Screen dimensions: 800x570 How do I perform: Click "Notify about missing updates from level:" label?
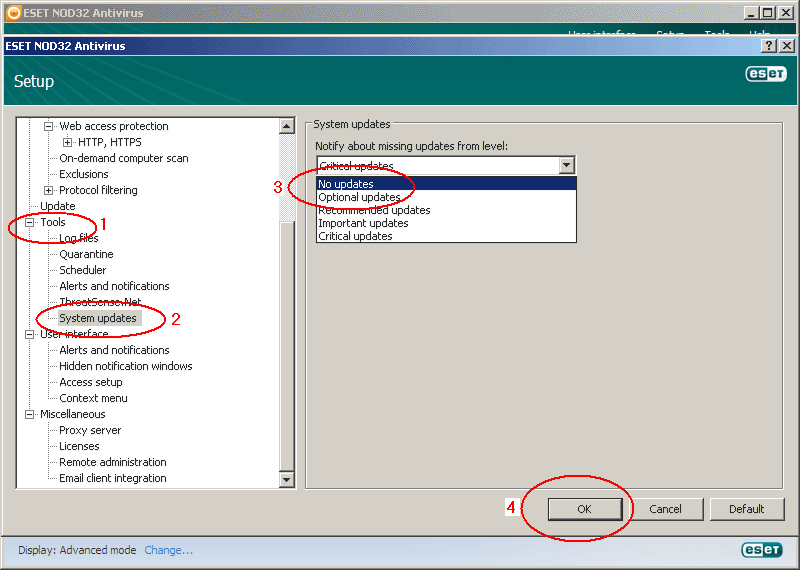[x=411, y=146]
